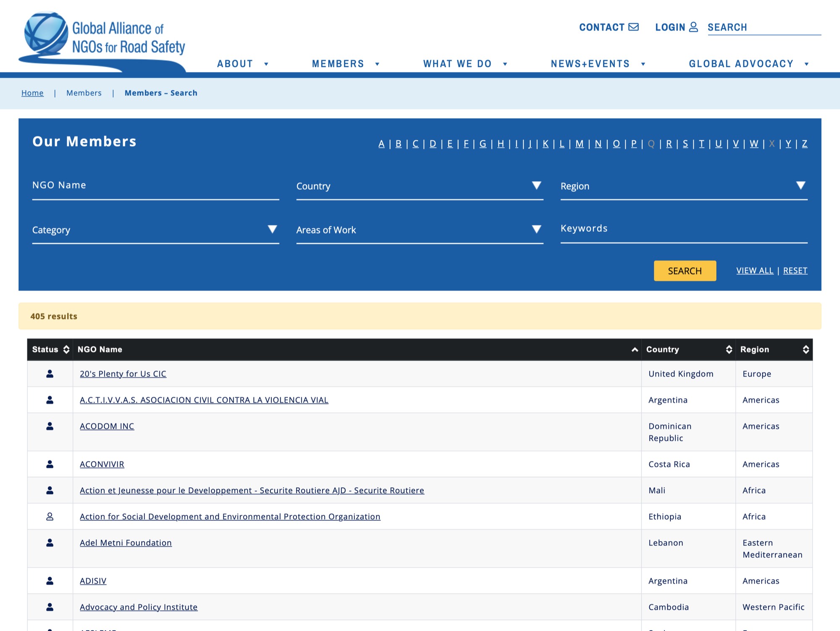Click into the NGO Name field

pyautogui.click(x=155, y=186)
